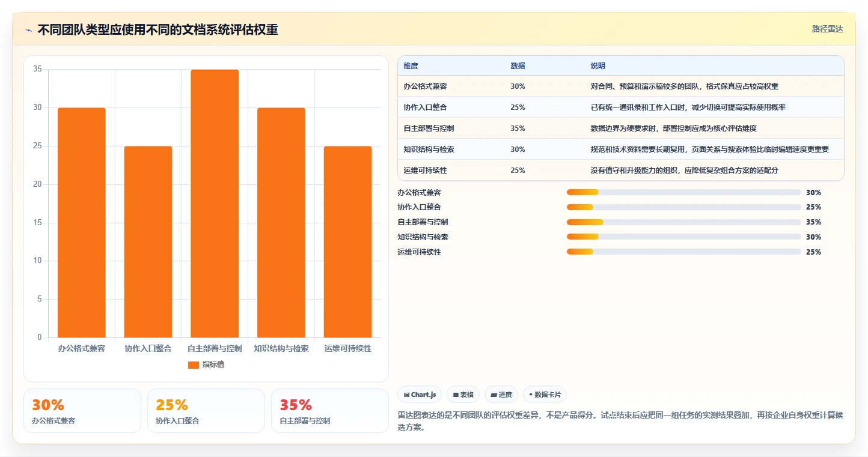Screen dimensions: 868x457
Task: Click the 运维可持续性 bar in chart
Action: click(x=347, y=242)
